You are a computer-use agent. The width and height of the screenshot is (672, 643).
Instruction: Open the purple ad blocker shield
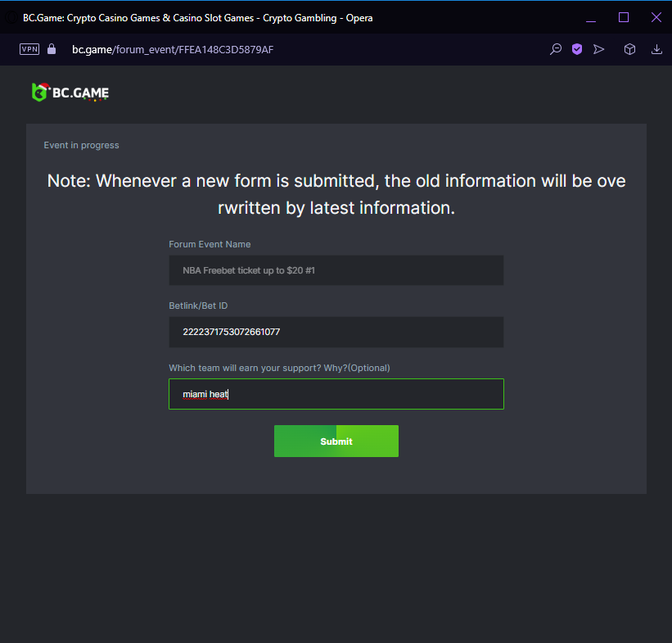pyautogui.click(x=577, y=49)
